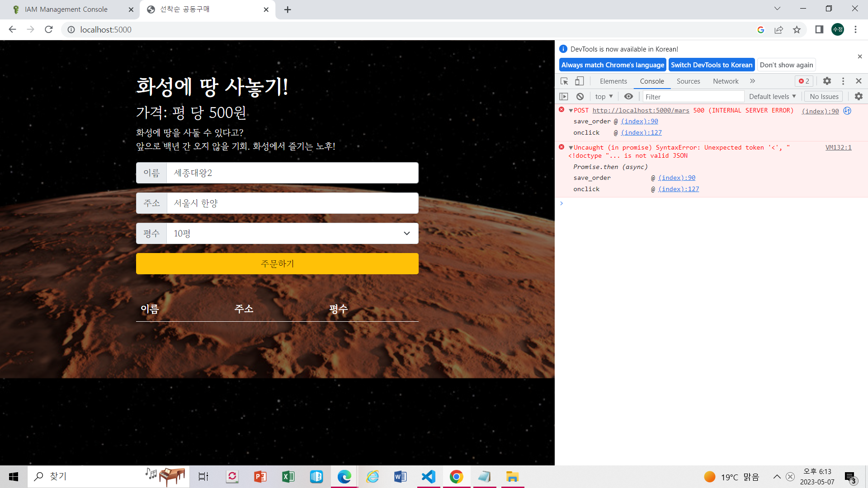This screenshot has height=488, width=868.
Task: Open Chrome's three-dot menu
Action: 855,30
